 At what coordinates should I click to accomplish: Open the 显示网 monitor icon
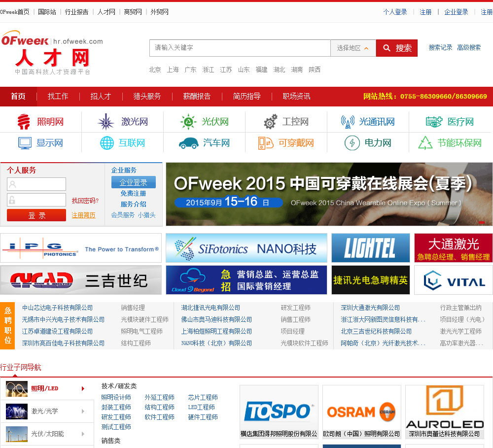[25, 143]
